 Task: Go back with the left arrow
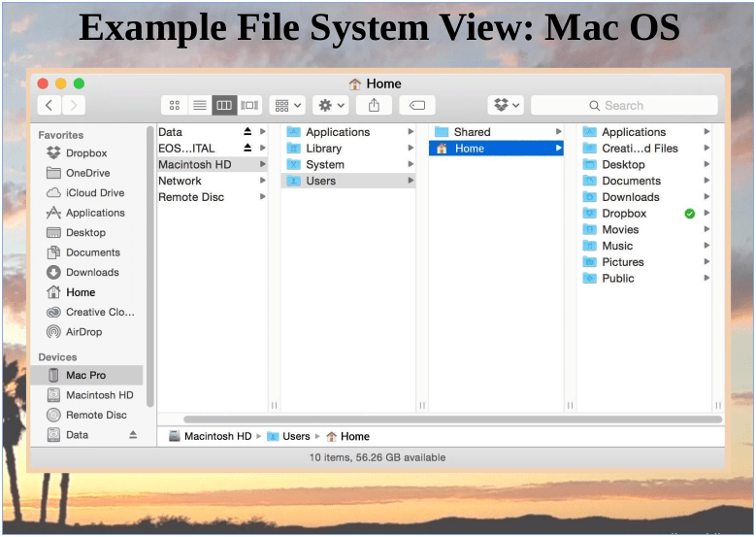pos(49,105)
